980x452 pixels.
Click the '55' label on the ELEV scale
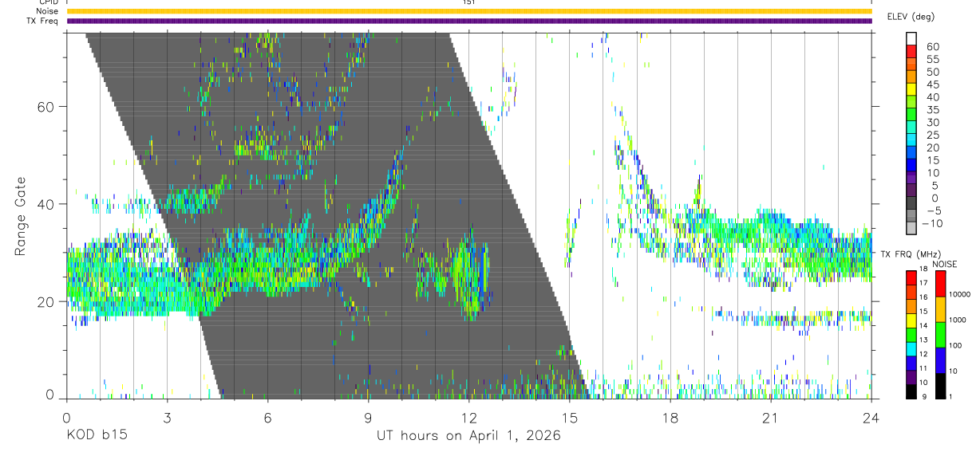pyautogui.click(x=932, y=59)
